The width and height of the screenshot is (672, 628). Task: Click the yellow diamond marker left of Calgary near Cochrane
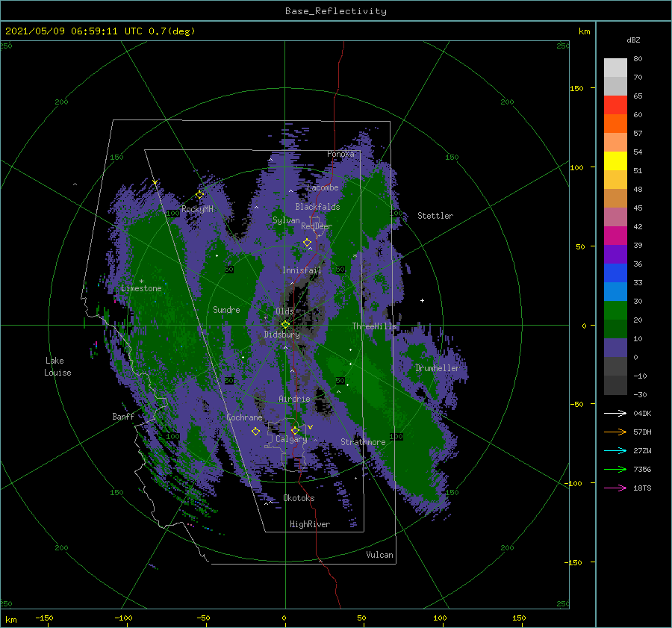coord(255,432)
